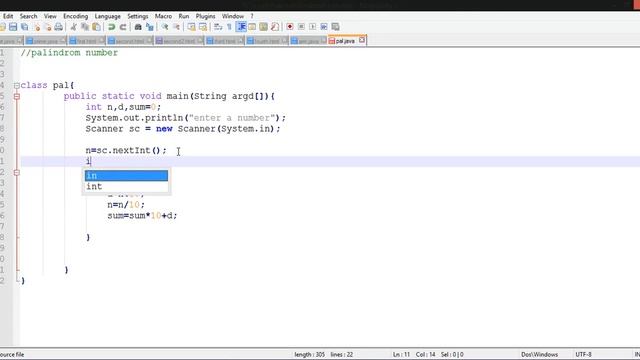
Task: Click the Save file toolbar icon
Action: (x=13, y=27)
